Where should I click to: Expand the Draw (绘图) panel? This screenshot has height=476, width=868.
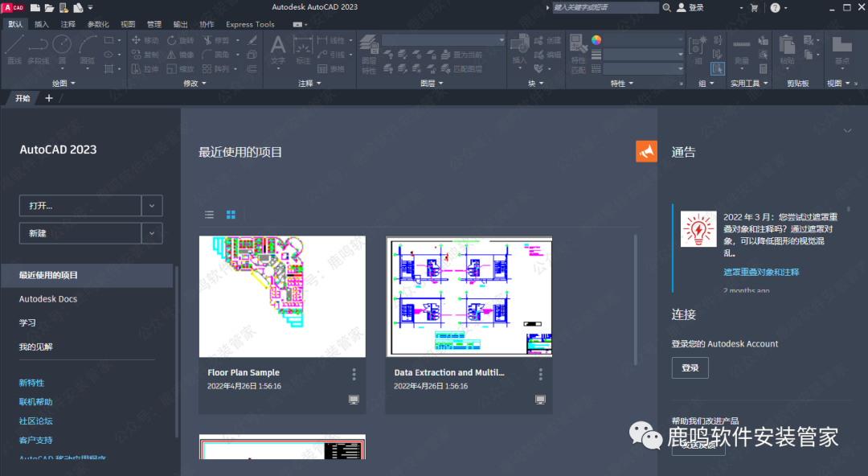click(63, 83)
